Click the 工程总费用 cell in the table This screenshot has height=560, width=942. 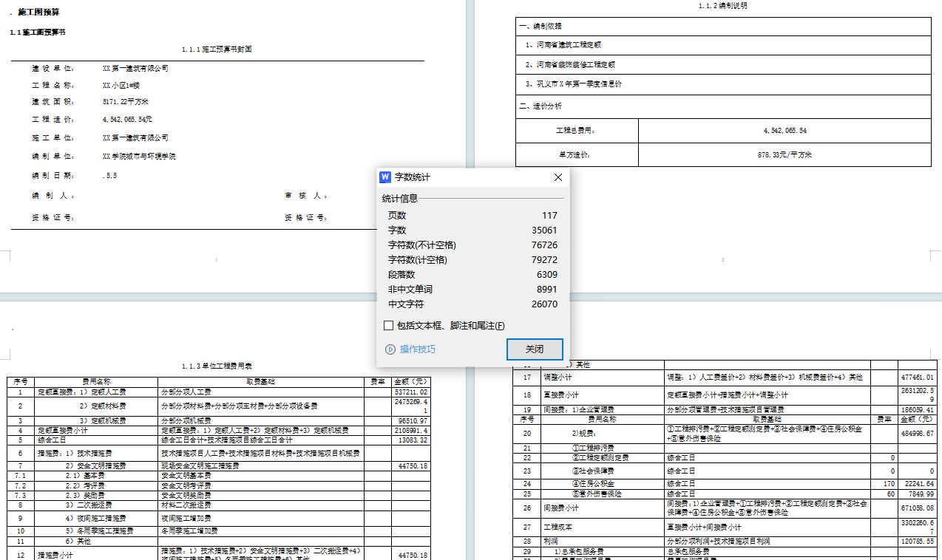(x=575, y=131)
